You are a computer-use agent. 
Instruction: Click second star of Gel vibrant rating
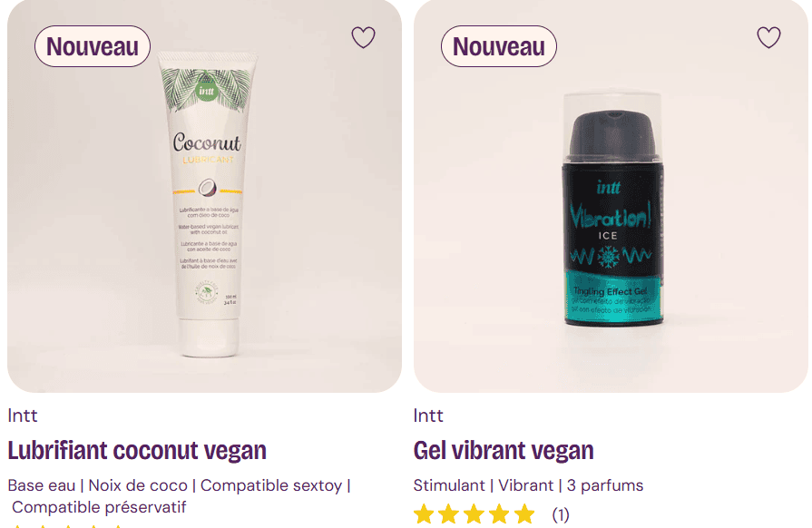point(448,514)
